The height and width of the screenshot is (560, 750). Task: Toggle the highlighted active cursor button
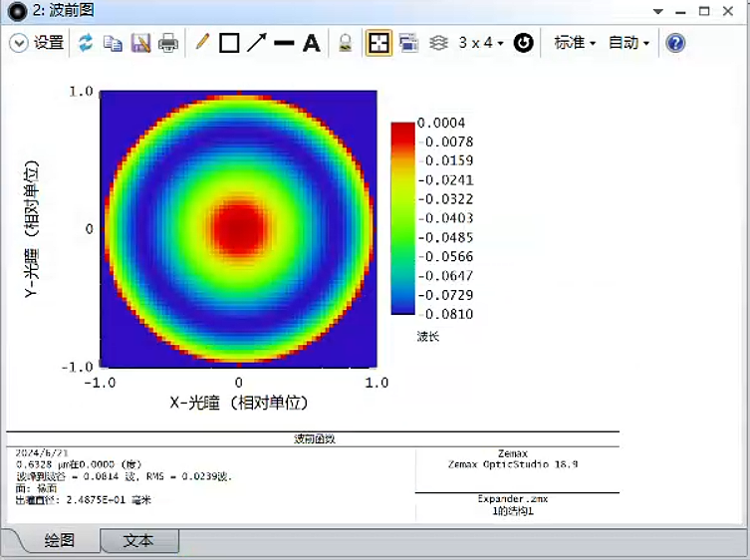click(378, 43)
